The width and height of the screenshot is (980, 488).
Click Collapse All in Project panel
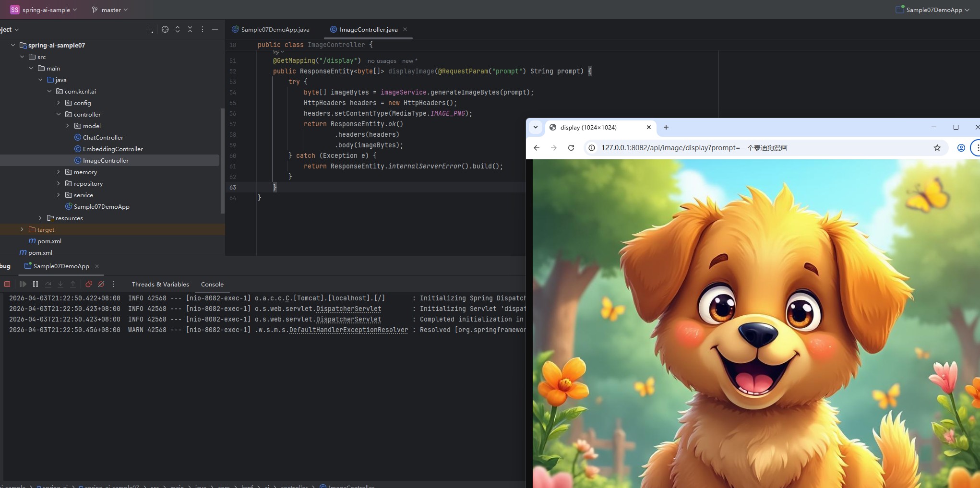[x=190, y=29]
